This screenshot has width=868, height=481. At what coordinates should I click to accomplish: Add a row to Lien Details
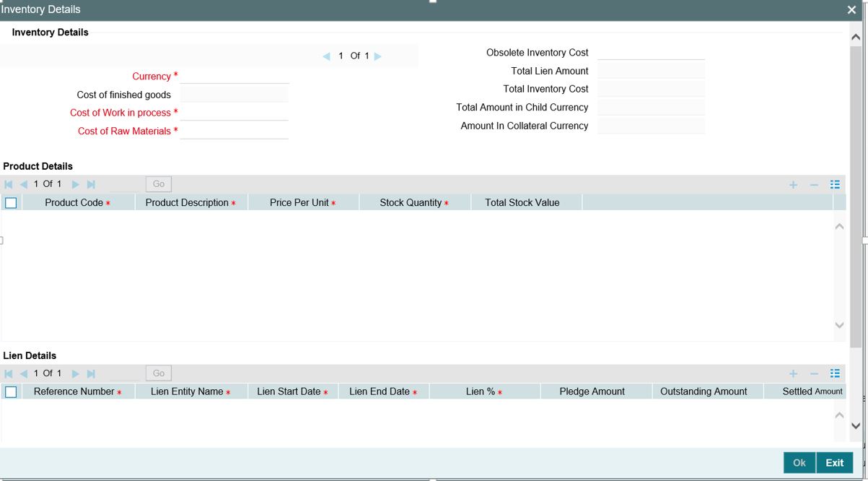(794, 374)
